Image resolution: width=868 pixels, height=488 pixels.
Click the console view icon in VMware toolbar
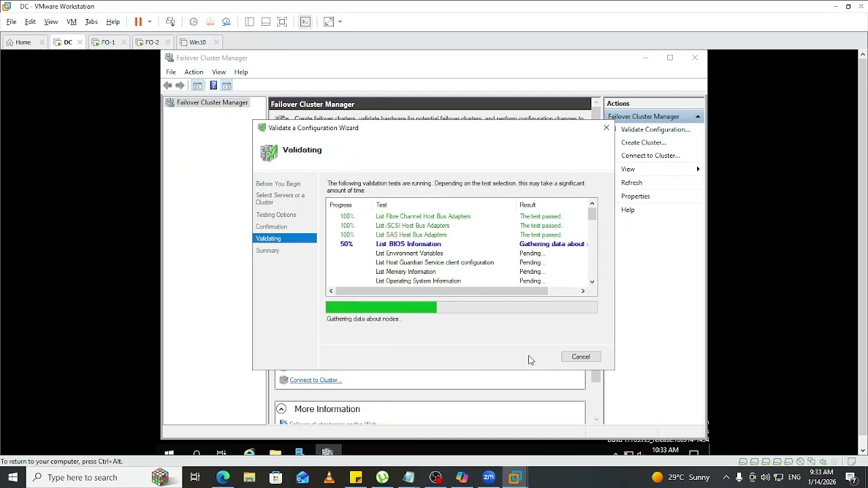point(306,22)
